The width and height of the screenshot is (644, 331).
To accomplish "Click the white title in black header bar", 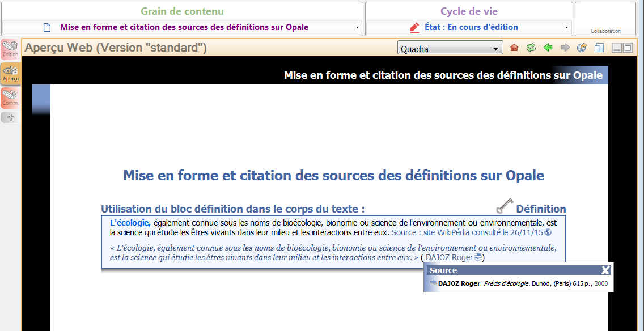I will tap(443, 75).
